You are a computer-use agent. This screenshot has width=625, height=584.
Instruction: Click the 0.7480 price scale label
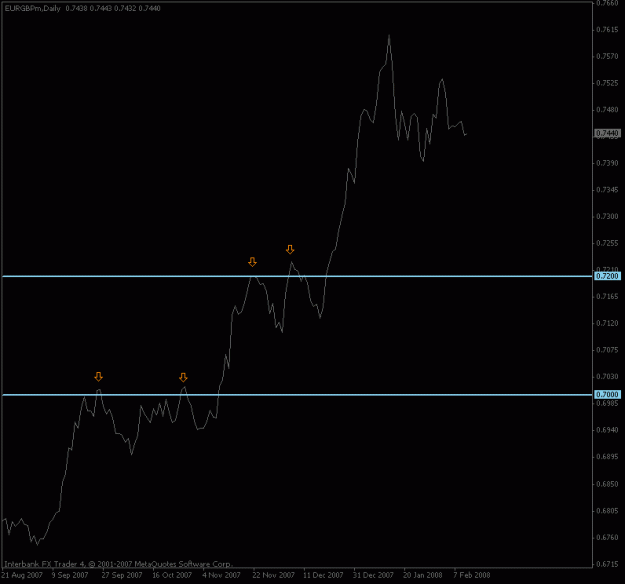tap(607, 110)
